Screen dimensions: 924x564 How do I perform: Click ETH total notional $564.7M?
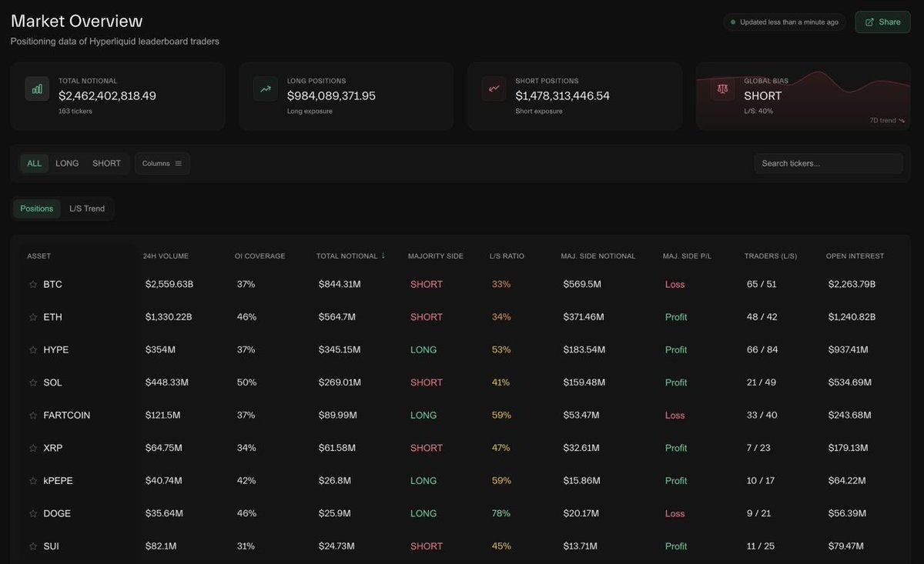(336, 317)
